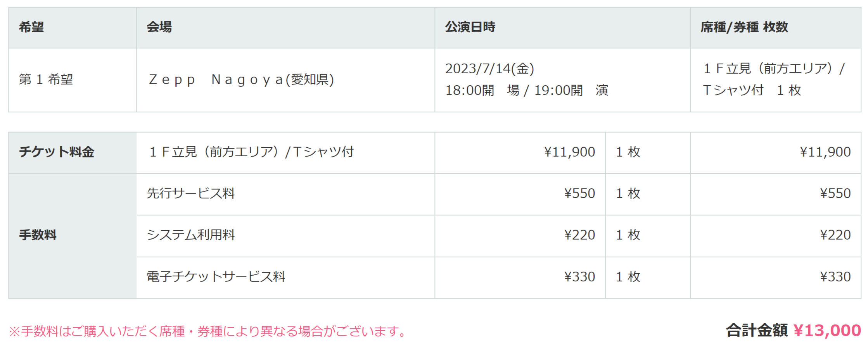Screen dimensions: 868x352
Task: Click the seat type cell reading 1F立見 Tシャツ付 1枚
Action: [x=776, y=80]
